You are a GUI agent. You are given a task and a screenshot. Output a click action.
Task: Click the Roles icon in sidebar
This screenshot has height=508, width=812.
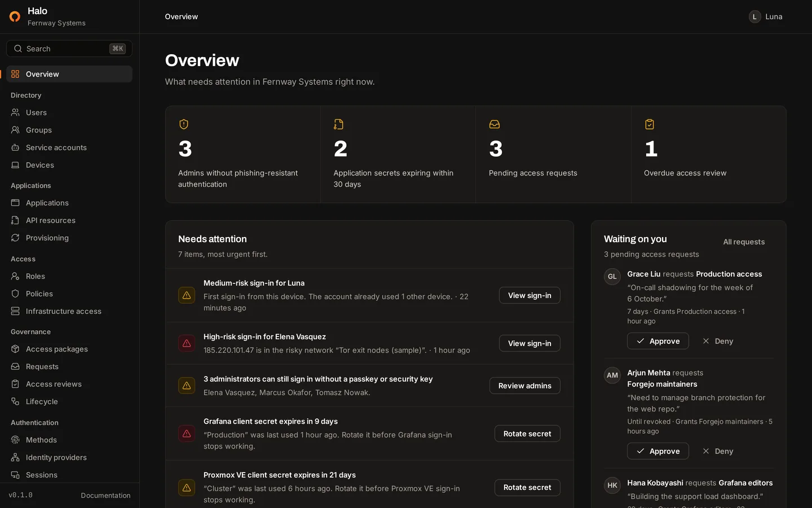coord(15,276)
